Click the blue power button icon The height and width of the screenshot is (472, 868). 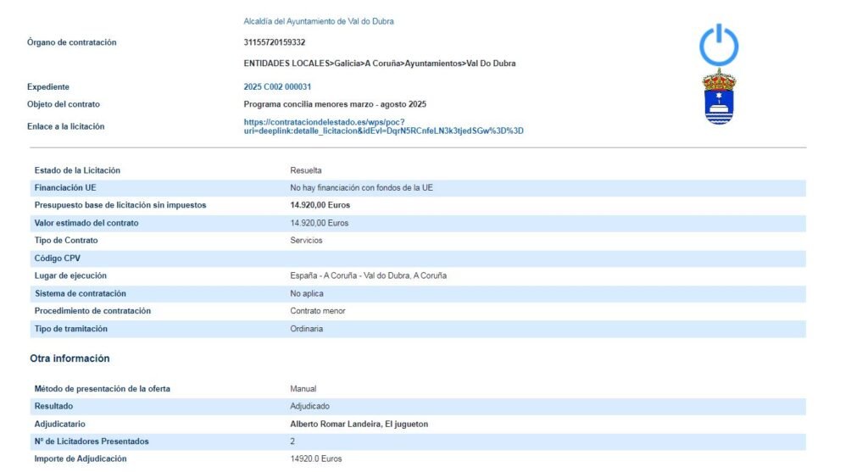click(719, 45)
